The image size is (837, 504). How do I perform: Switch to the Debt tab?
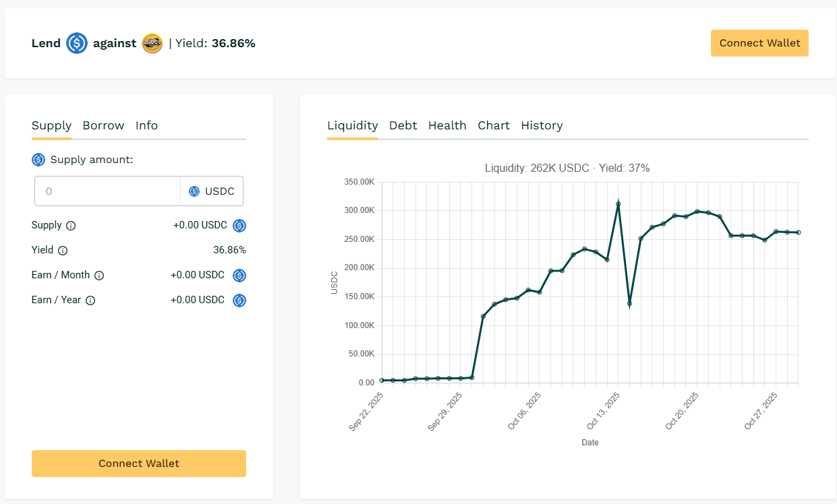point(403,125)
